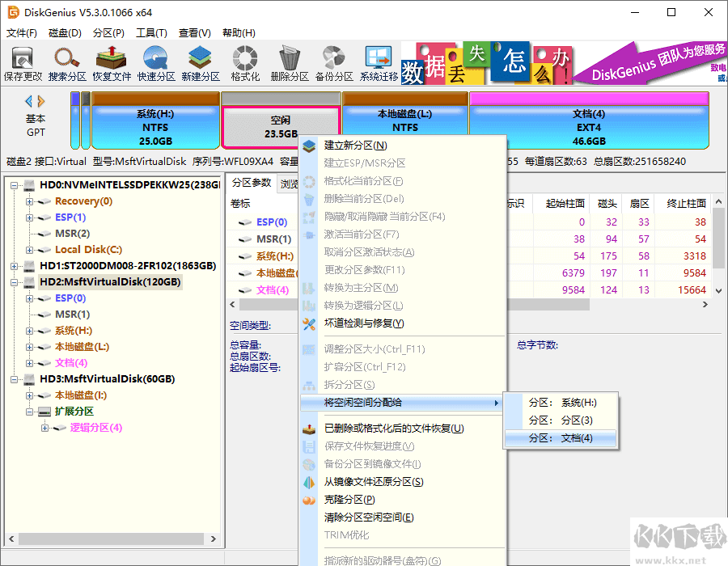This screenshot has height=566, width=728.
Task: Click the 格式化 (Format) toolbar icon
Action: click(245, 63)
